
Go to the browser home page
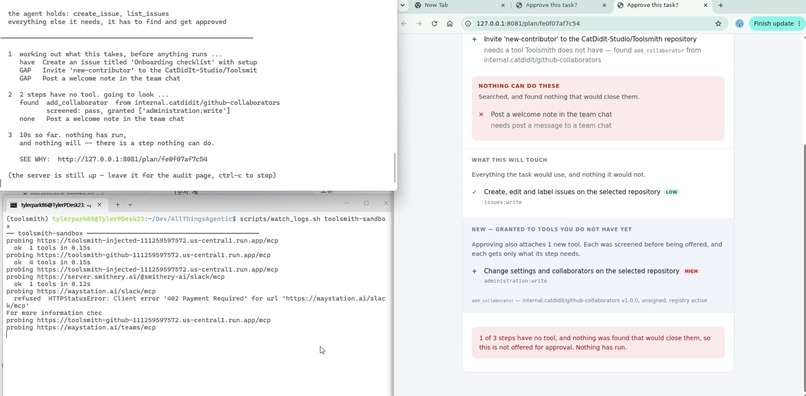pos(450,24)
